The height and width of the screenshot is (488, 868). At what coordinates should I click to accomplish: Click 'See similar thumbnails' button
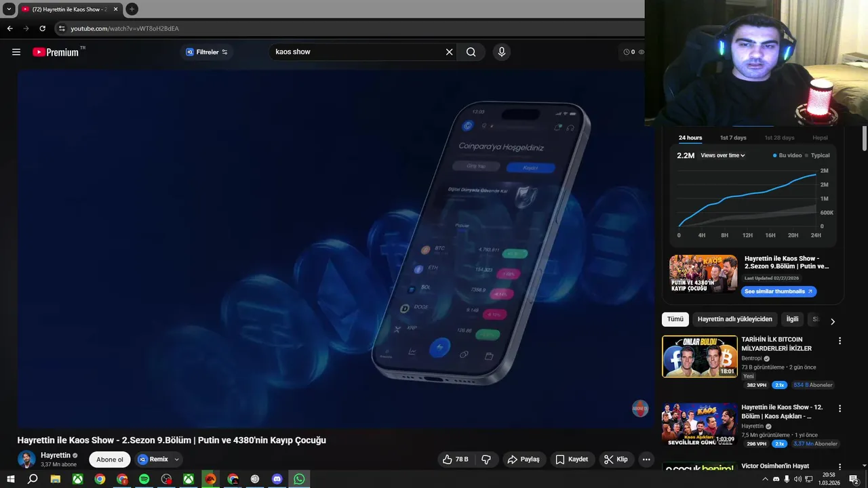778,291
